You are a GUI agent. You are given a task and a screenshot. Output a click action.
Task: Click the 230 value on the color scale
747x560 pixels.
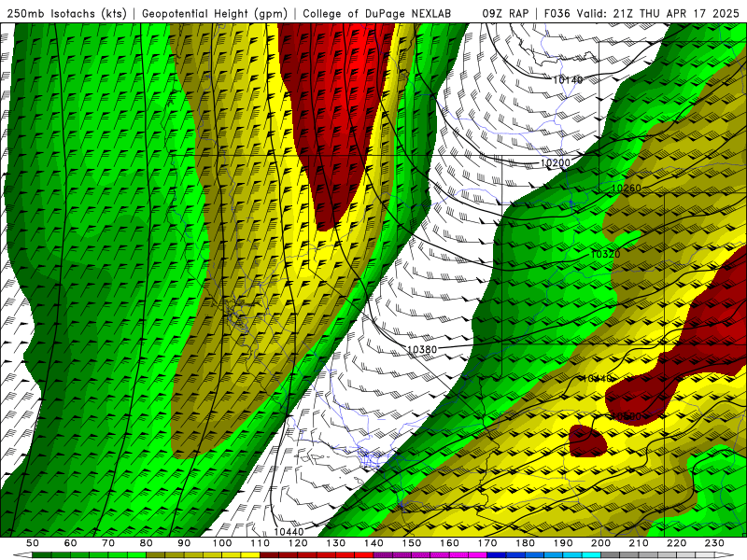tap(714, 543)
